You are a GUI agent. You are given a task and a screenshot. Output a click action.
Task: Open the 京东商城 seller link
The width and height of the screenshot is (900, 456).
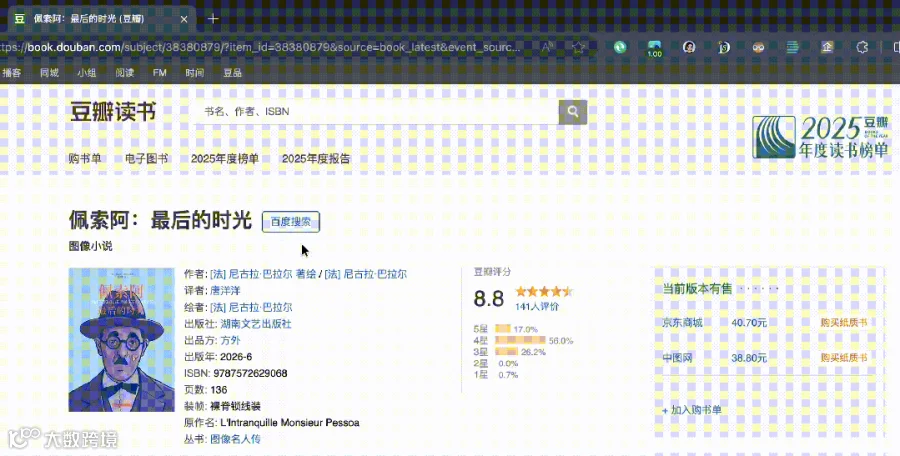682,323
